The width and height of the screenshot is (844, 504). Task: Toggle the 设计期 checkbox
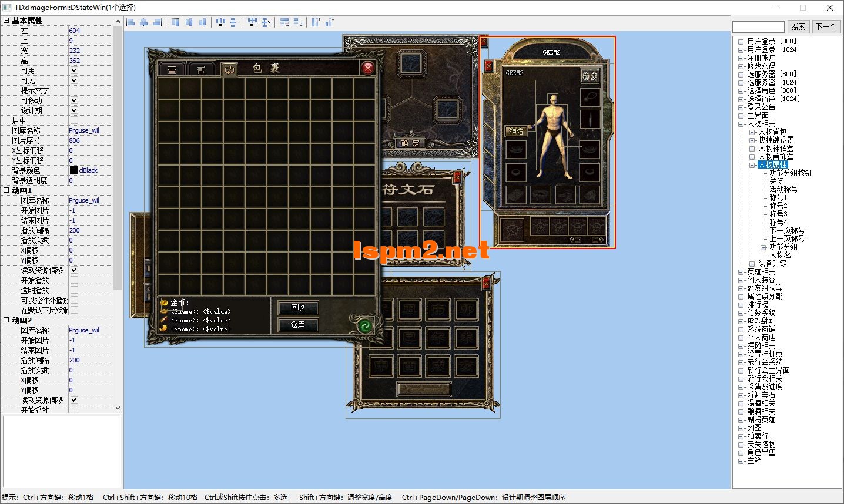pyautogui.click(x=74, y=110)
